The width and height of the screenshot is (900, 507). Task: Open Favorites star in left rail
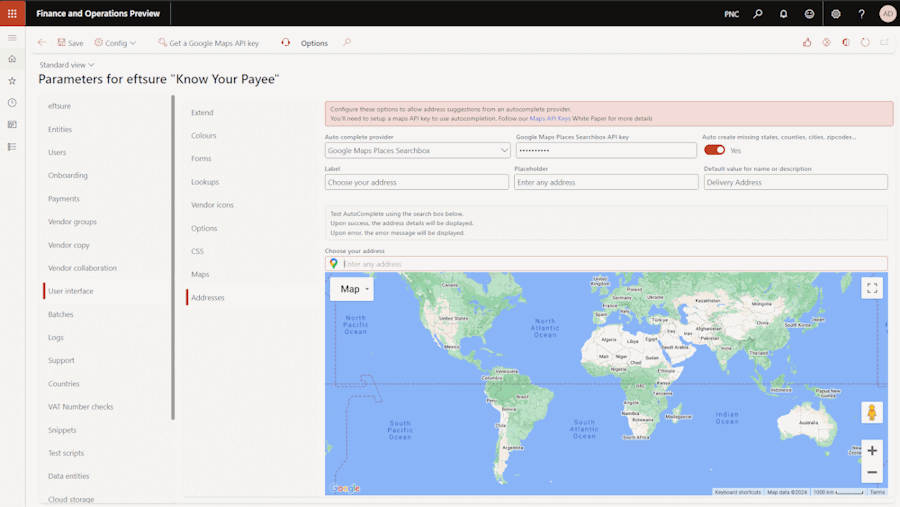(12, 81)
